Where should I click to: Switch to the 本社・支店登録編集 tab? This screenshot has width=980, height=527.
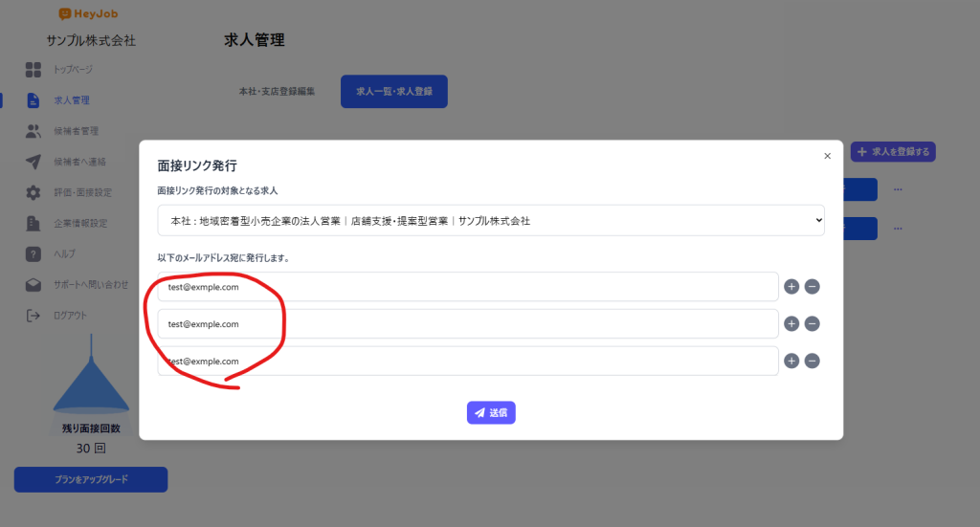click(277, 91)
